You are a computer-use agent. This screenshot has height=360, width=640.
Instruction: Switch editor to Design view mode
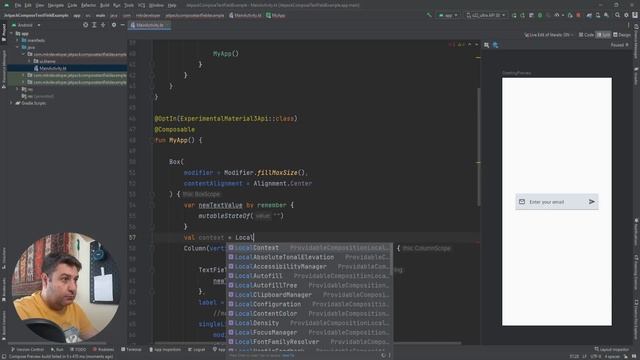coord(622,35)
